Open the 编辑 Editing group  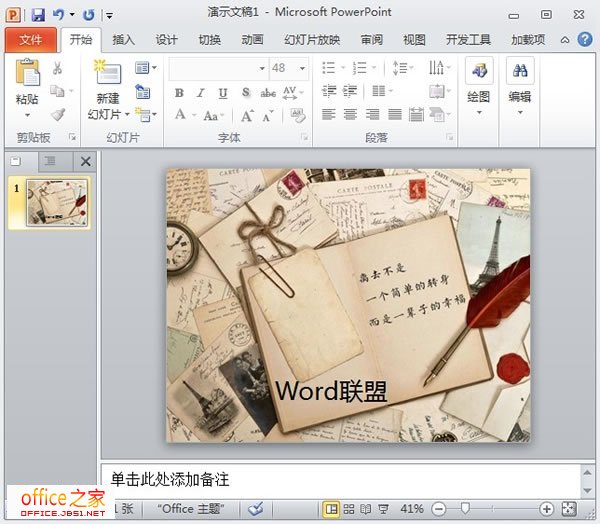(x=520, y=87)
